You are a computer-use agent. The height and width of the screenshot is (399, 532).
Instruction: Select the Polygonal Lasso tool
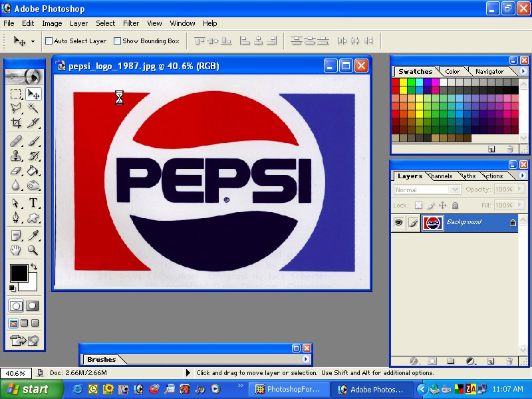(15, 108)
